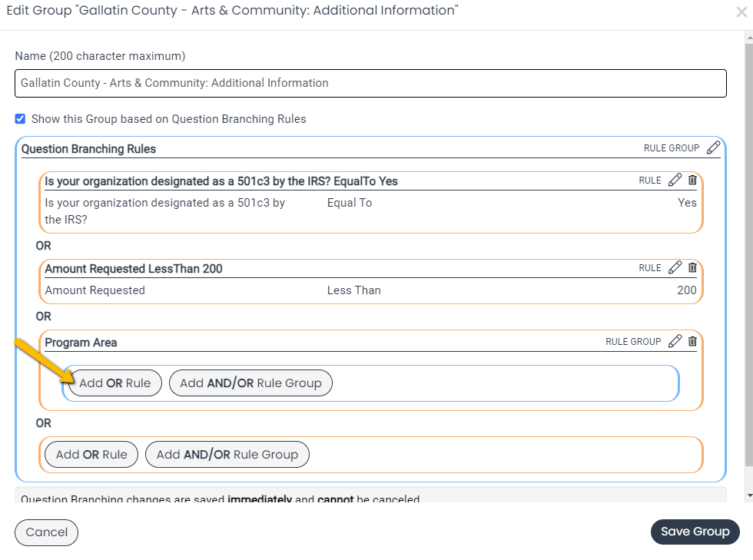The width and height of the screenshot is (753, 560).
Task: Edit the 501c3 IRS rule
Action: coord(675,180)
